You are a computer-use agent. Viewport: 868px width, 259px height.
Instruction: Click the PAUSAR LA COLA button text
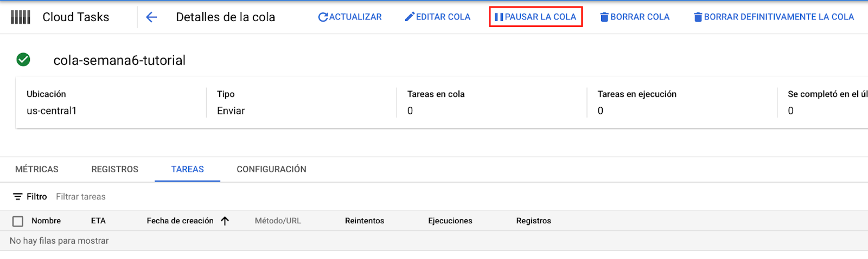[x=540, y=17]
